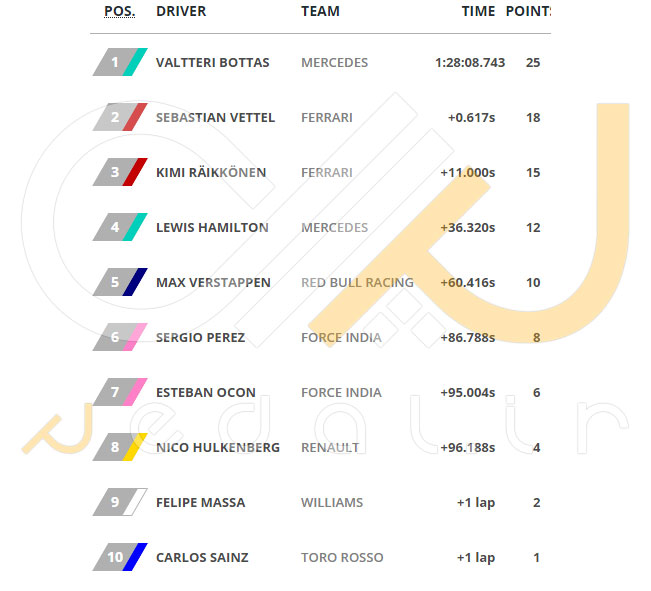Screen dimensions: 651x591
Task: Open Carlos Sainz driver name
Action: [x=202, y=557]
